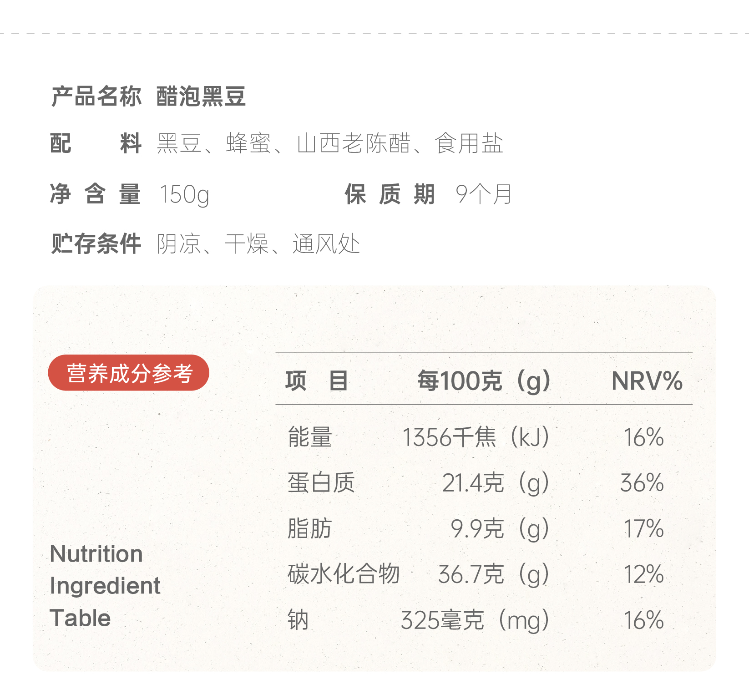Select the NRV% column header
This screenshot has height=700, width=749.
[647, 380]
